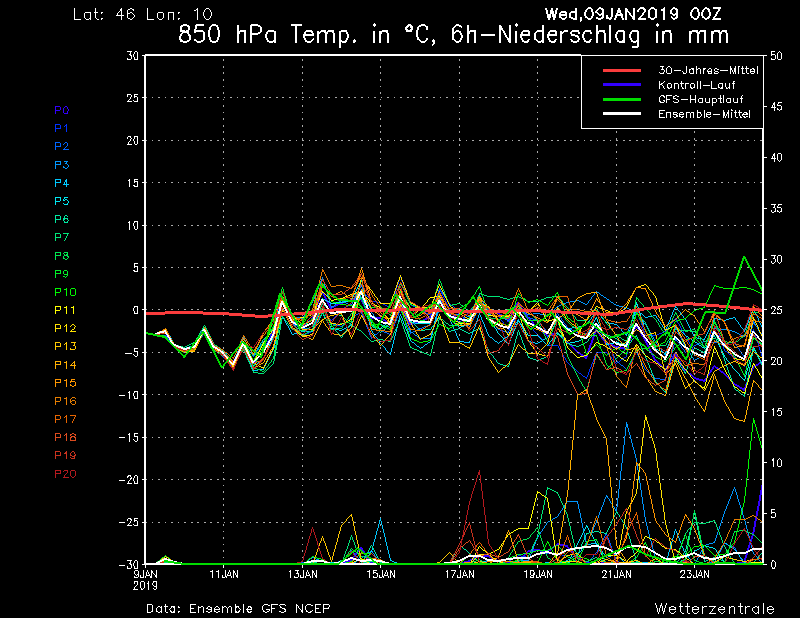Viewport: 800px width, 618px height.
Task: Pick the -20 temperature axis label
Action: pos(129,480)
